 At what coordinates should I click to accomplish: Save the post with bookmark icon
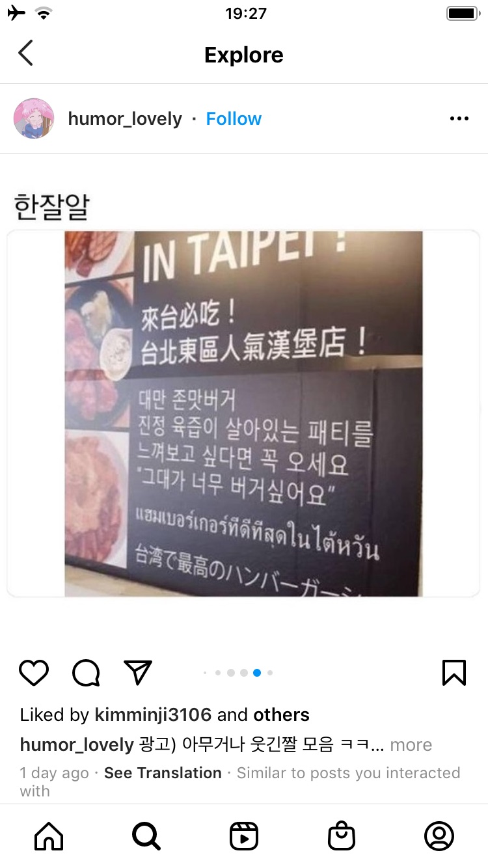click(454, 673)
